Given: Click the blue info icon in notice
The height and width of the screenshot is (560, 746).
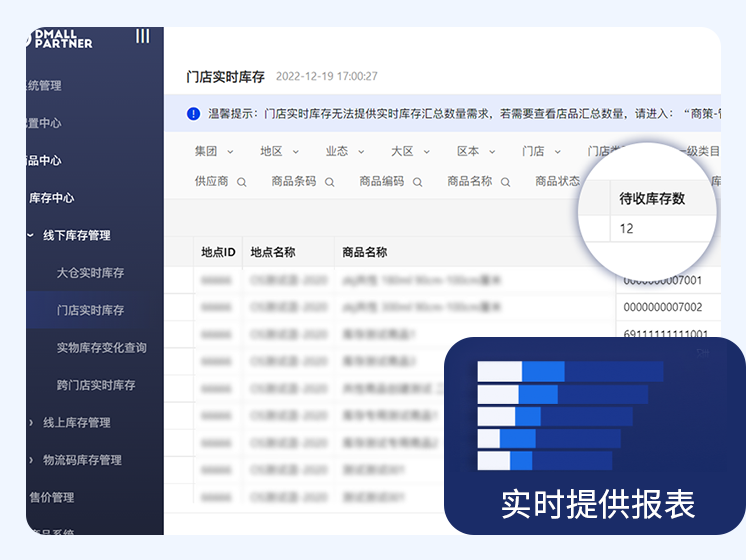Looking at the screenshot, I should coord(193,114).
